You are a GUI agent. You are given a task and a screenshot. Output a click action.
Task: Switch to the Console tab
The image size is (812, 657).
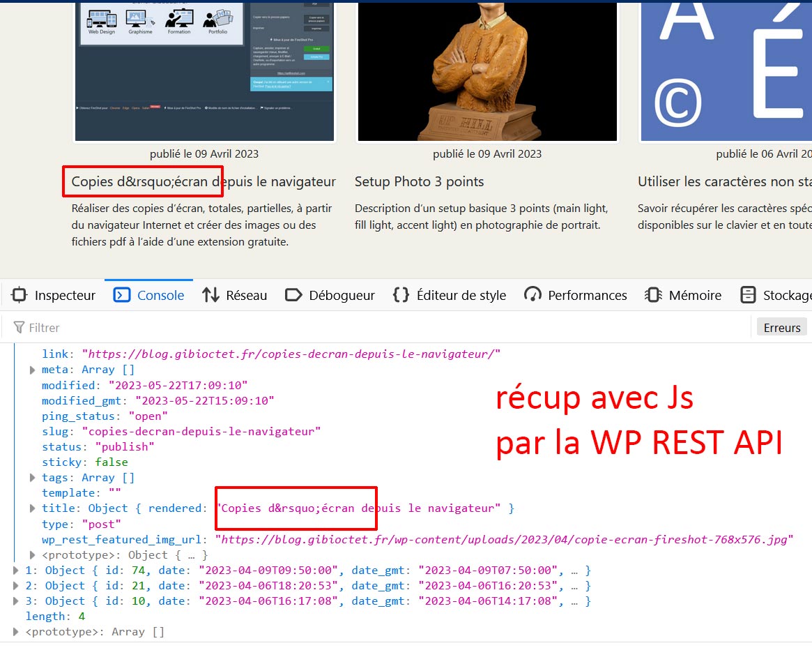click(x=148, y=295)
